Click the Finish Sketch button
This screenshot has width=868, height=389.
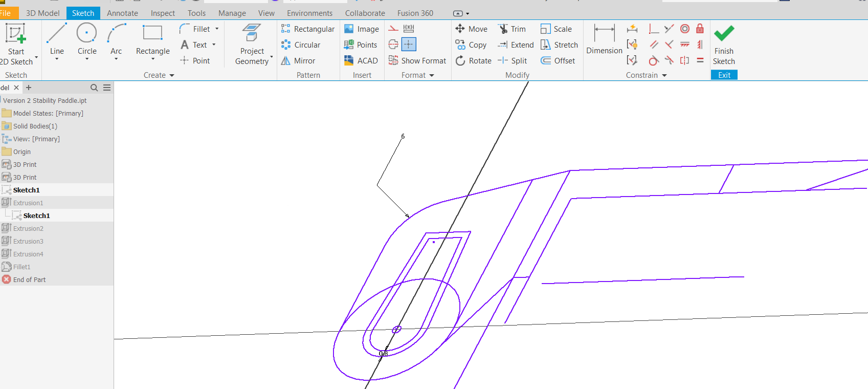tap(724, 45)
